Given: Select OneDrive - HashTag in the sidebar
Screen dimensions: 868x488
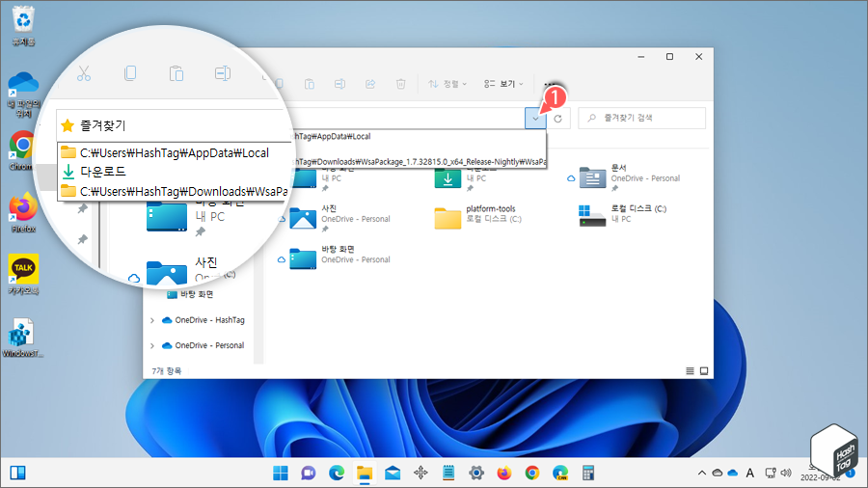Looking at the screenshot, I should [203, 320].
